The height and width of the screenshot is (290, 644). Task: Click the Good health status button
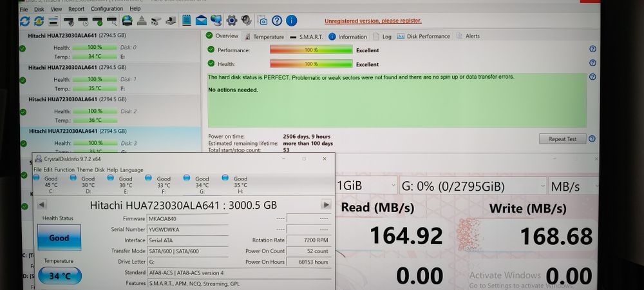pyautogui.click(x=59, y=237)
